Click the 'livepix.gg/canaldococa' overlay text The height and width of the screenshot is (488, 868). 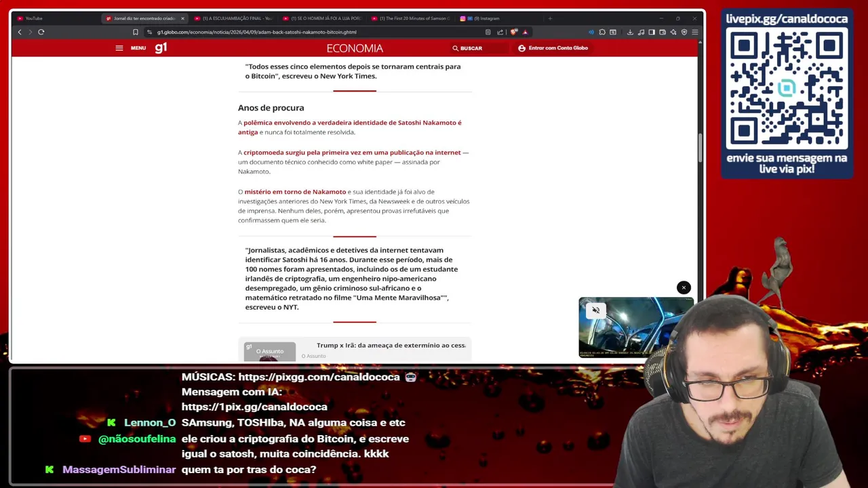787,19
